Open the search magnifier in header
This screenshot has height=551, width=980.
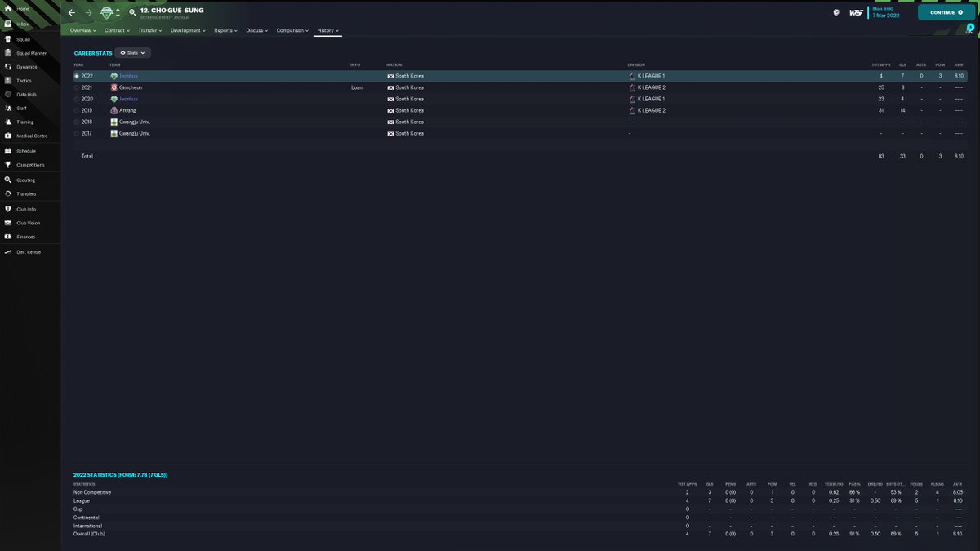tap(132, 12)
